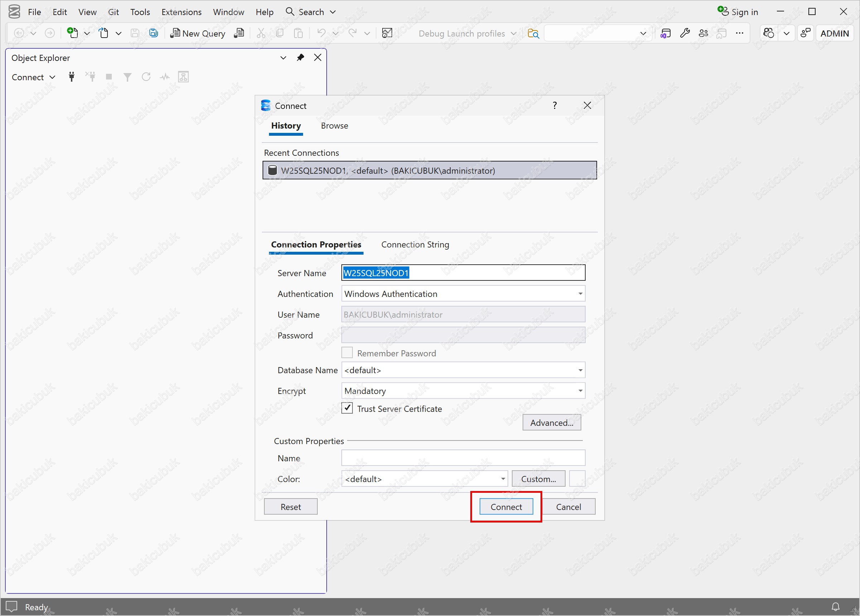Open the Authentication dropdown
860x616 pixels.
click(x=580, y=294)
